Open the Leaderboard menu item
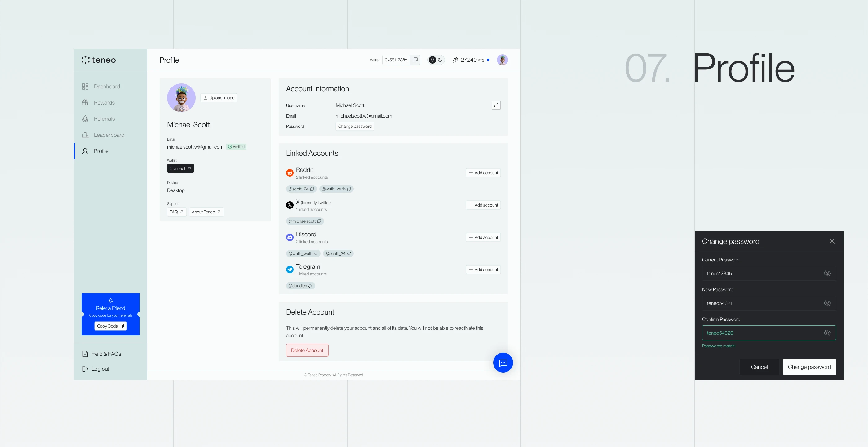This screenshot has width=868, height=447. coord(108,135)
